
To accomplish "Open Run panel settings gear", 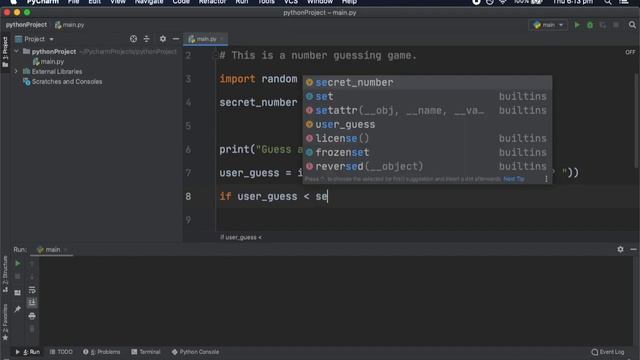I will 620,249.
